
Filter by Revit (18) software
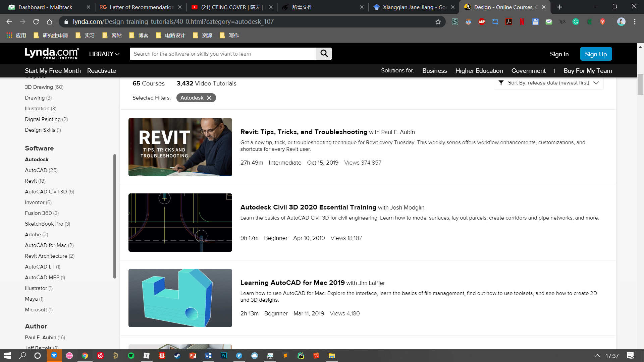[35, 181]
